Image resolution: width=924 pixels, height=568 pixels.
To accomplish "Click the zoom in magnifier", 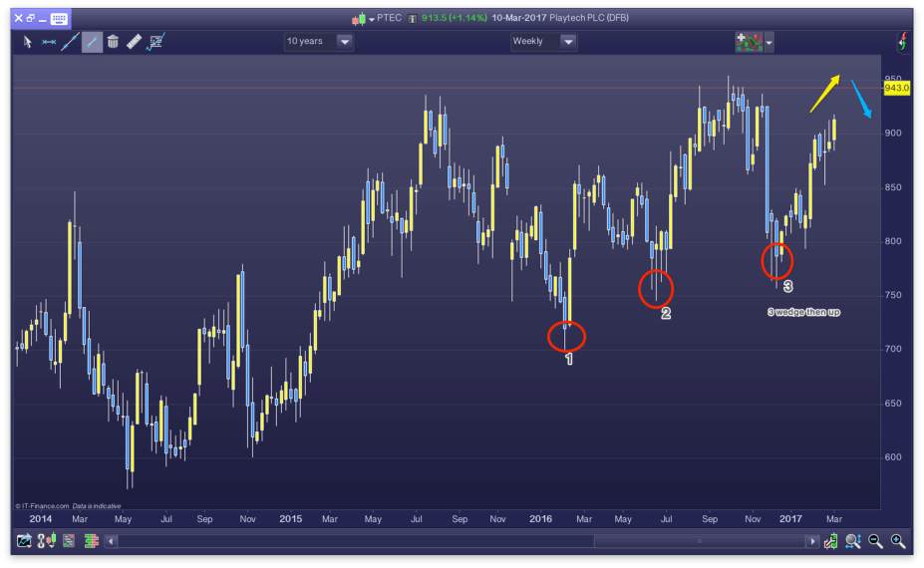I will 897,541.
